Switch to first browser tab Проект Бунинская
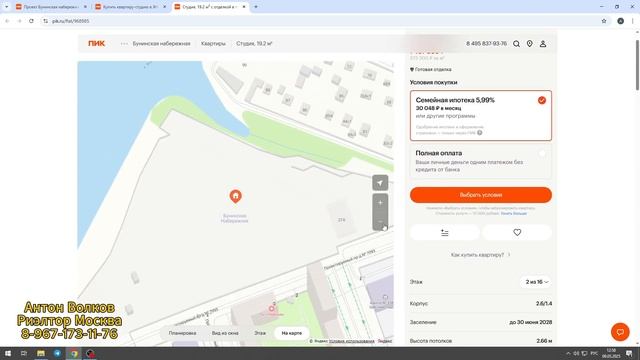This screenshot has width=640, height=360. pos(51,7)
